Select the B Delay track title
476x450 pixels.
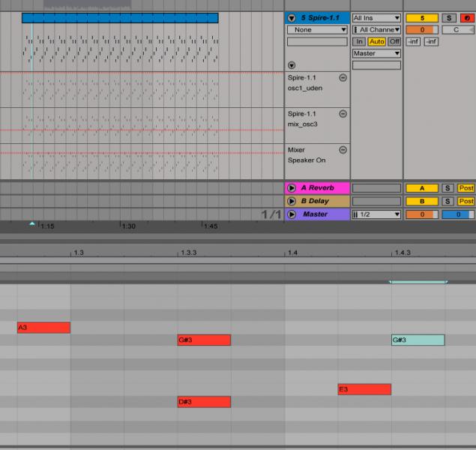point(315,201)
